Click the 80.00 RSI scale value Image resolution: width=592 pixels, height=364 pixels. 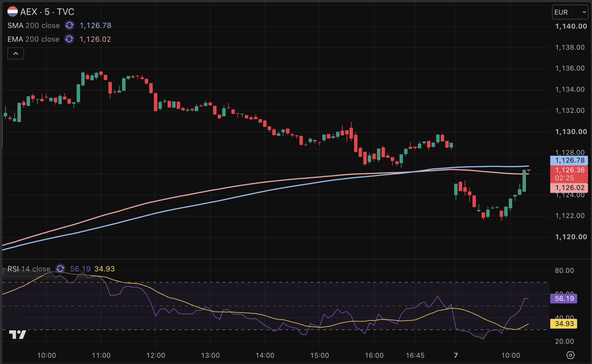pos(564,271)
